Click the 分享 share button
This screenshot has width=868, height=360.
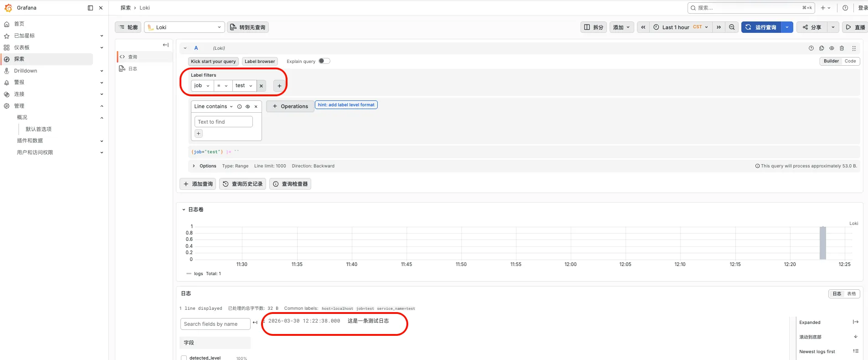(812, 27)
